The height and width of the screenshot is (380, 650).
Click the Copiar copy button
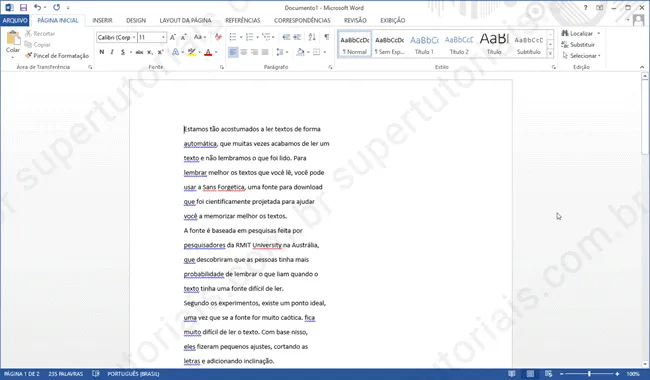[x=38, y=44]
